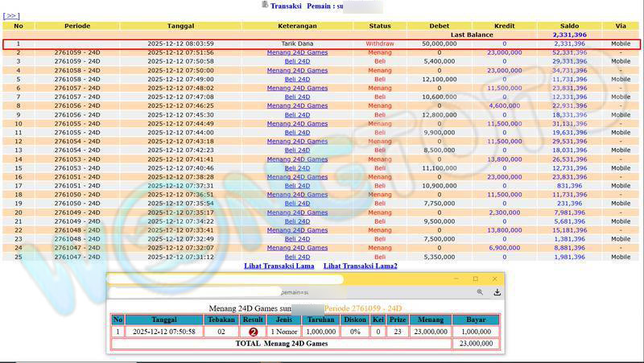
Task: Open Lihat Transaksi Lama link
Action: point(279,266)
